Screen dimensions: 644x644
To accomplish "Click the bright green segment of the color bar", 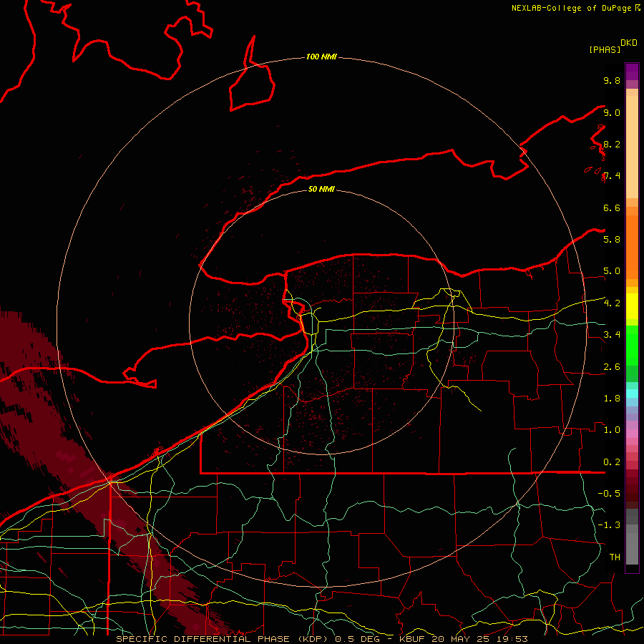I will 632,346.
